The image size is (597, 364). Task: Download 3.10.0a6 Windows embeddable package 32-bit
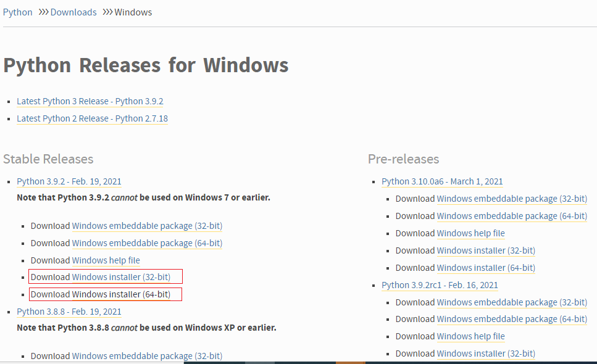click(511, 198)
